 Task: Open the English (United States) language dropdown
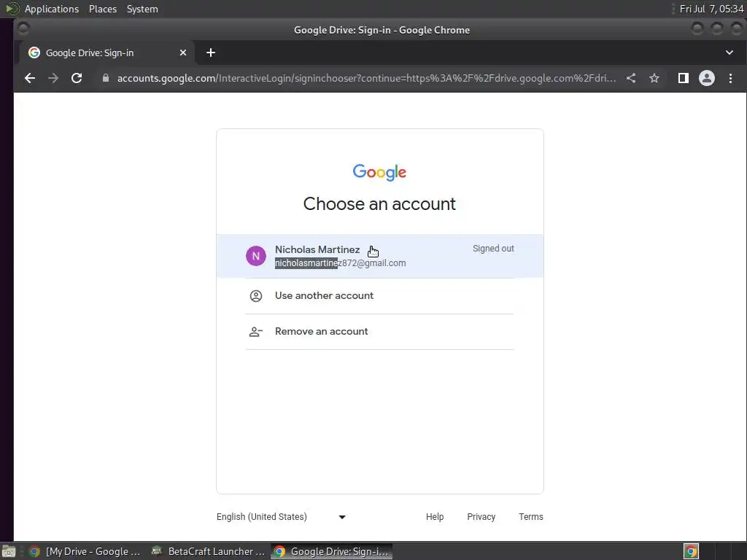[x=281, y=517]
